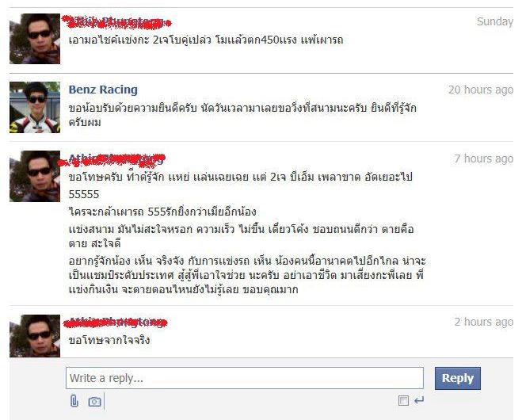The height and width of the screenshot is (420, 526).
Task: Click the '55555' line in the long message
Action: (84, 194)
